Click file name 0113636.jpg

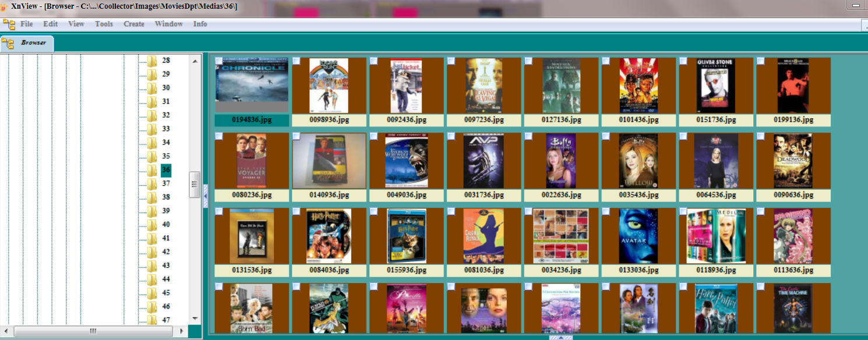[793, 270]
